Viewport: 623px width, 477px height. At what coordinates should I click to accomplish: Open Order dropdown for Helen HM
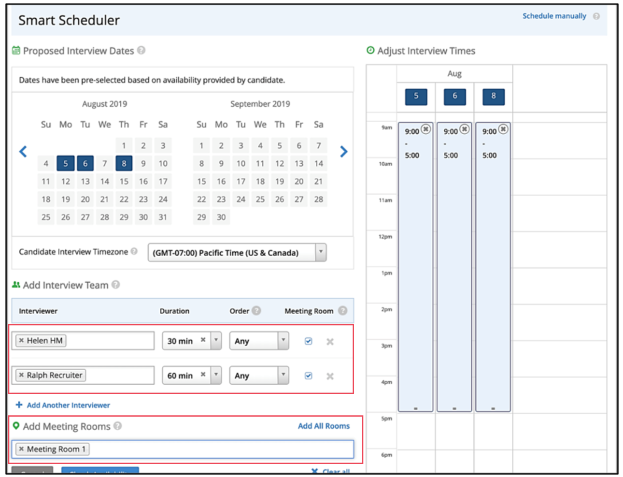[259, 341]
